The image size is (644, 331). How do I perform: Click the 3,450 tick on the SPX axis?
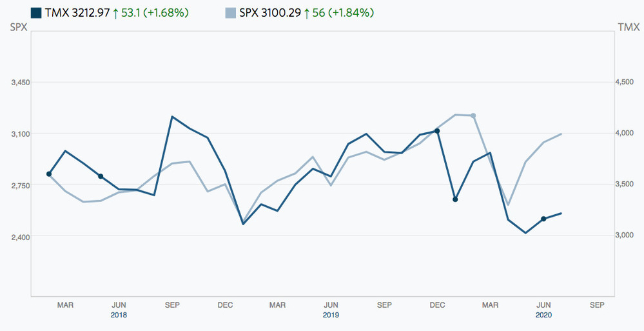[x=21, y=83]
